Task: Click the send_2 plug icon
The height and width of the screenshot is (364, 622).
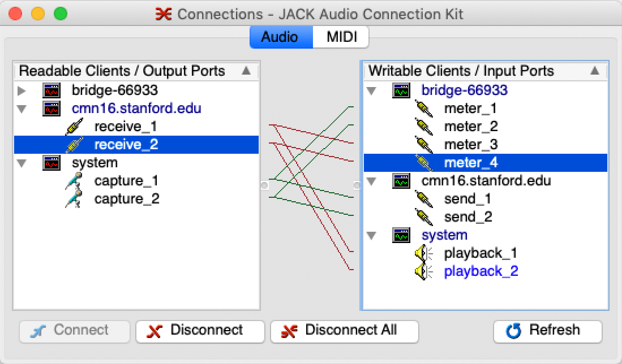Action: tap(424, 216)
